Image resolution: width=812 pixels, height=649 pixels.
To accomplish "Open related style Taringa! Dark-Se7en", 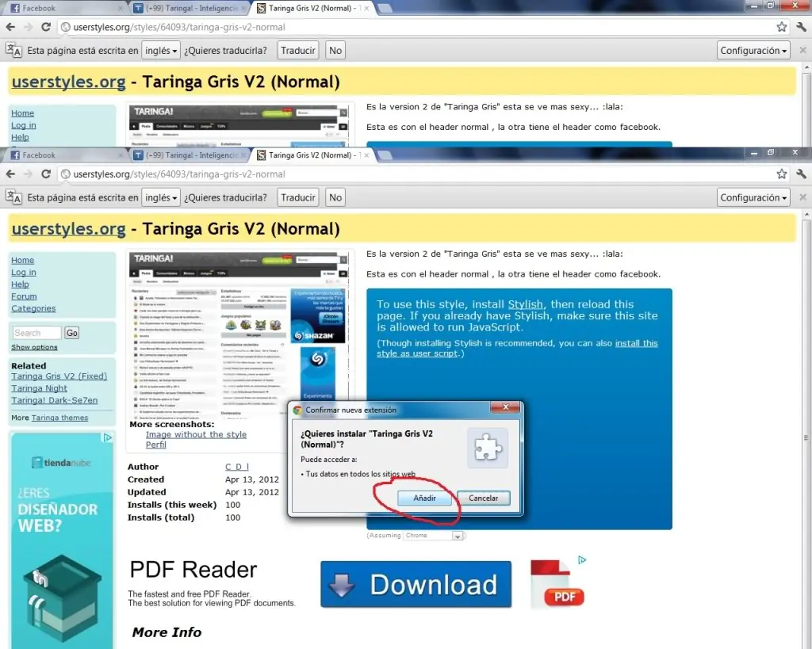I will click(55, 400).
